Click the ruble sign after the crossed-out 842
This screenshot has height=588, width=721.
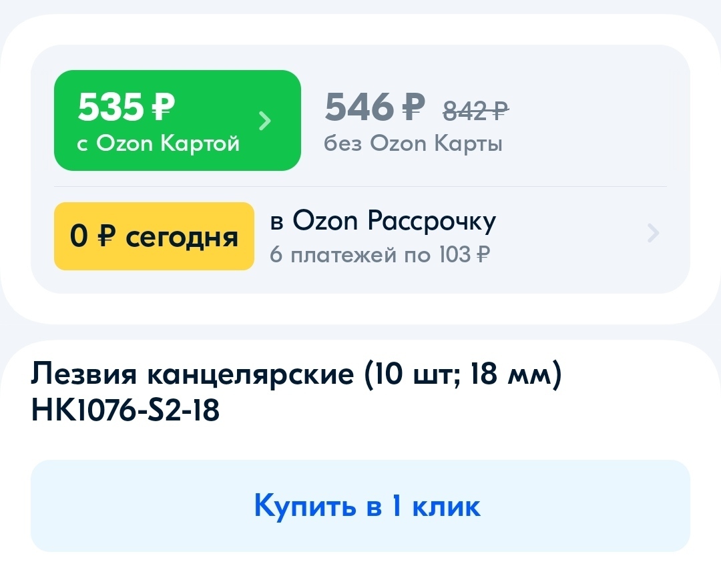499,111
